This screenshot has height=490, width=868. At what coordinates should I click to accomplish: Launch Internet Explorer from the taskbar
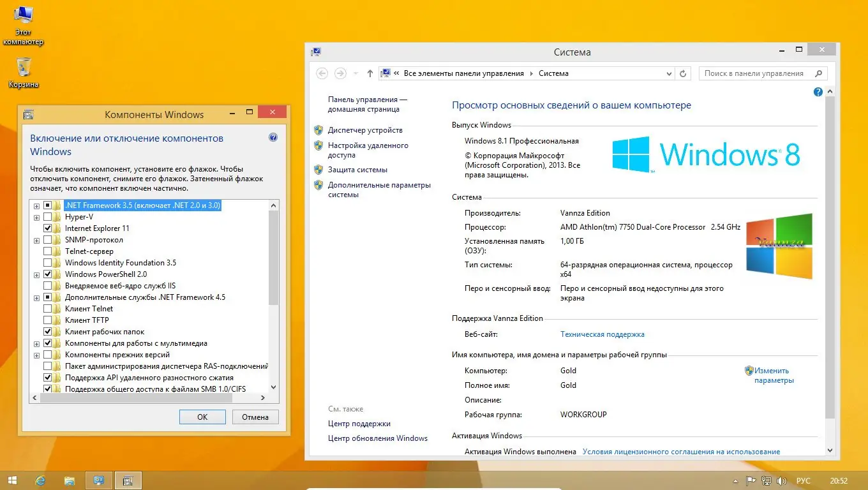click(41, 480)
